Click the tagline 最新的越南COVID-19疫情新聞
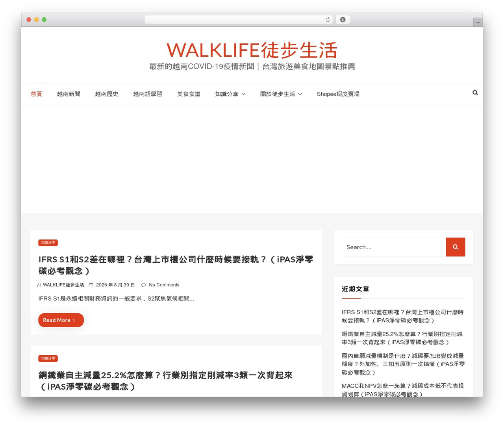504x427 pixels. click(252, 67)
